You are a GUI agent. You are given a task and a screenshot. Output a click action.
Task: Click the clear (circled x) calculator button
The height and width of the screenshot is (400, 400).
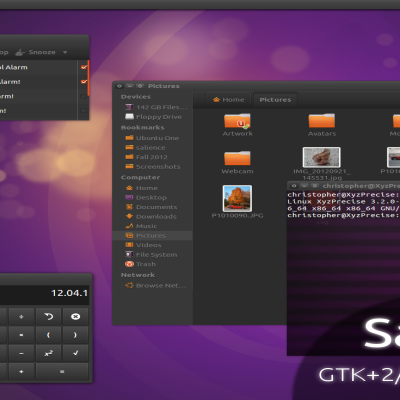click(76, 317)
